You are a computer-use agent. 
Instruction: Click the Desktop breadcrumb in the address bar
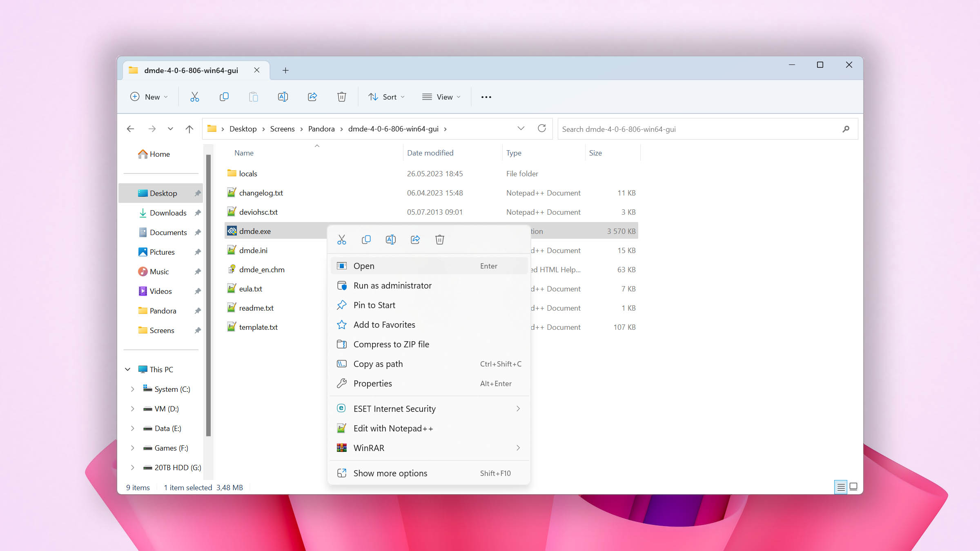pyautogui.click(x=243, y=129)
